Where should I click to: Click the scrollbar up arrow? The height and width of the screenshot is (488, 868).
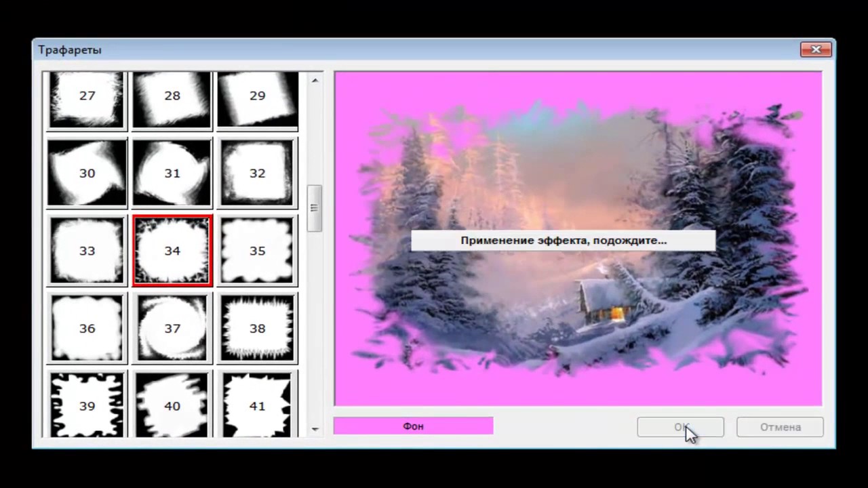[315, 81]
